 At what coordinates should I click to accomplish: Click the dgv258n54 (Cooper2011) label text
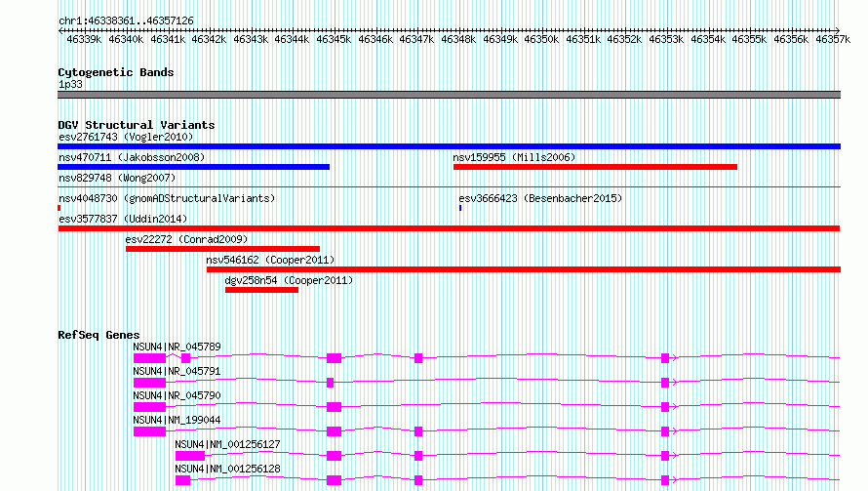289,280
